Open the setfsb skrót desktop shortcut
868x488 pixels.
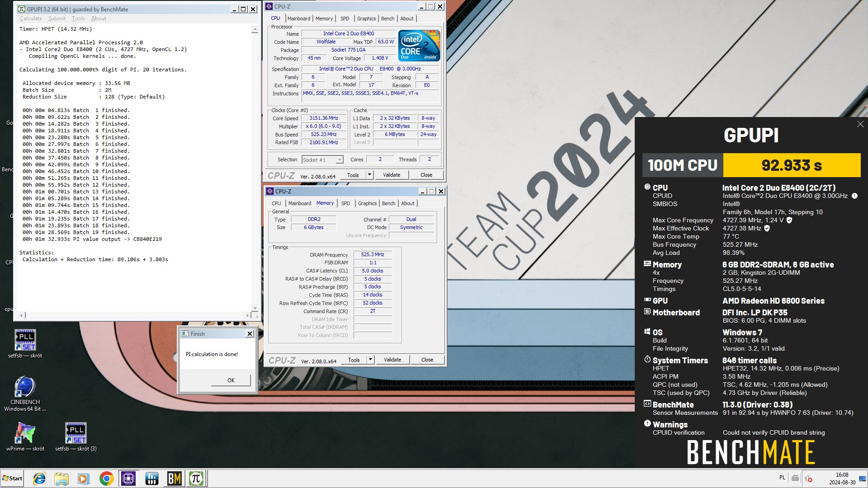(x=25, y=343)
